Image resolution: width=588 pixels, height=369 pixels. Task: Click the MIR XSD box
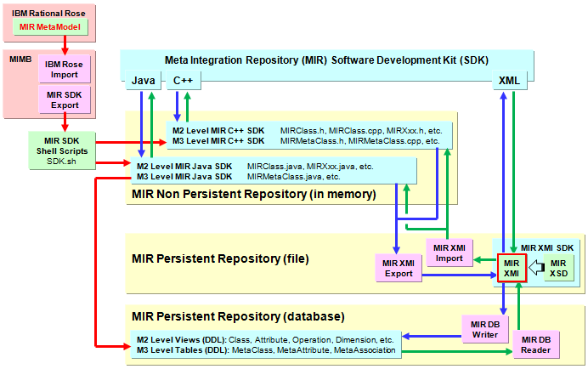click(559, 268)
